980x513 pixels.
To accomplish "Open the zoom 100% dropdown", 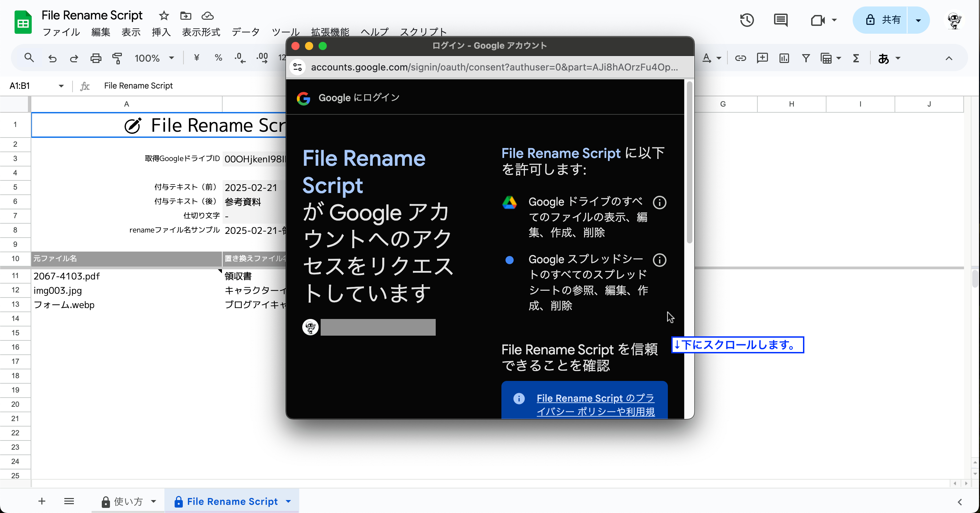I will coord(154,58).
